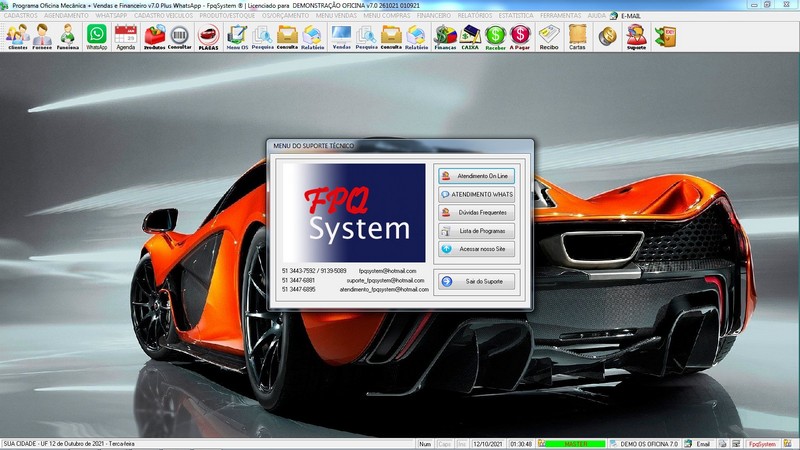Open the Agenda calendar icon

[x=125, y=37]
